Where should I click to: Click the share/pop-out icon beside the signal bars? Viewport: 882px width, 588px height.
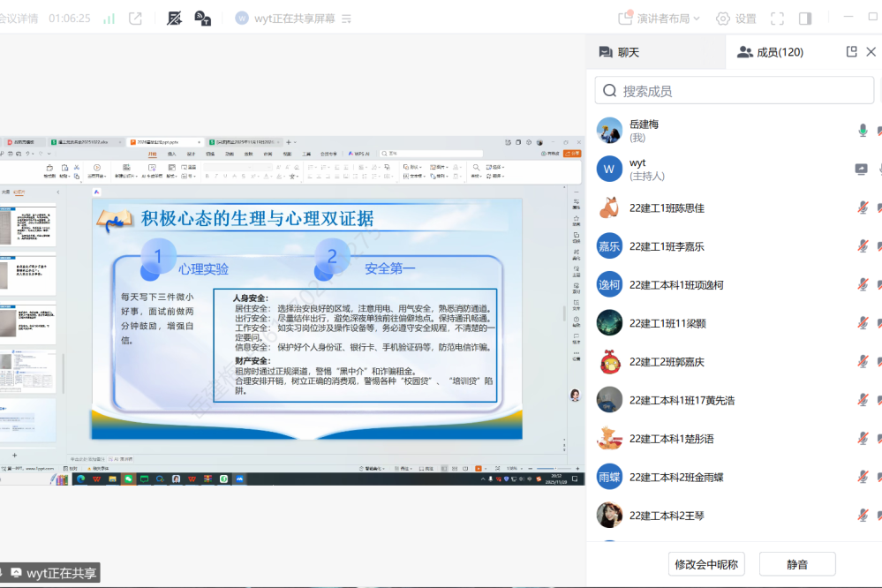click(135, 19)
